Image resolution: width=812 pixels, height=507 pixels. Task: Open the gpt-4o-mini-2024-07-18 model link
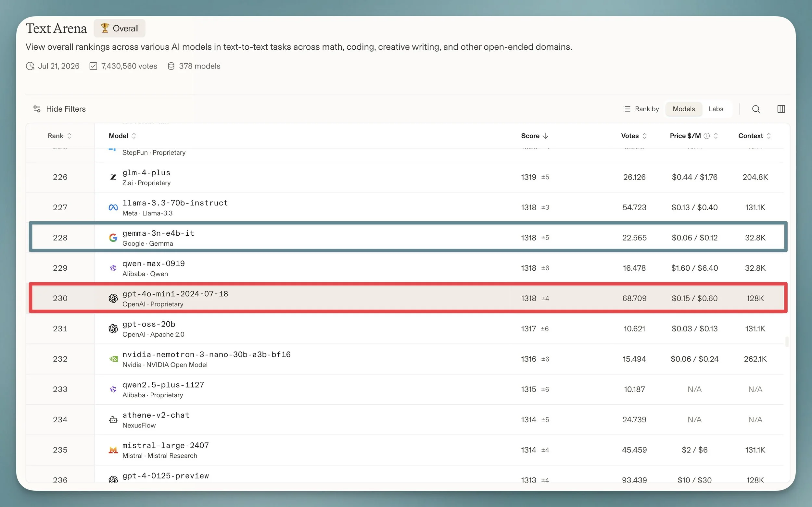point(175,294)
